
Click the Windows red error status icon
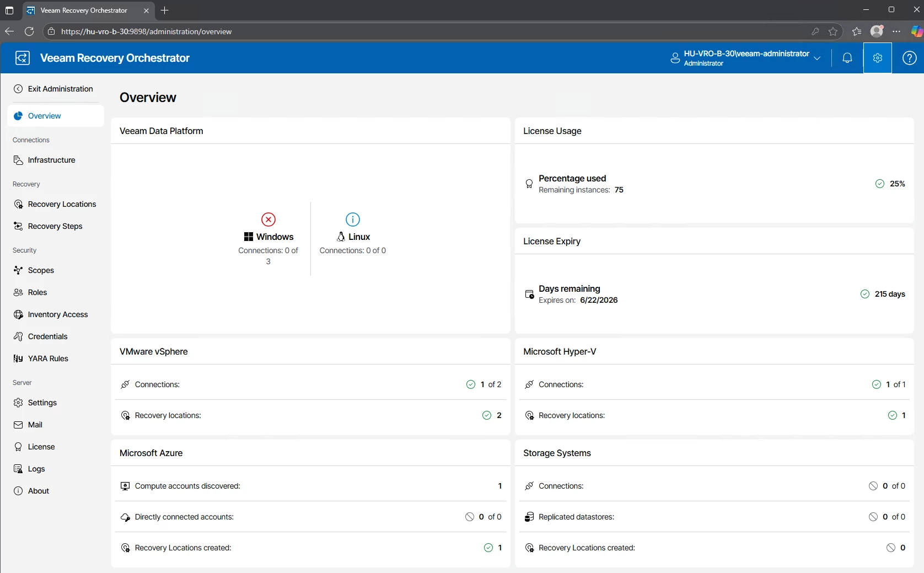(268, 219)
